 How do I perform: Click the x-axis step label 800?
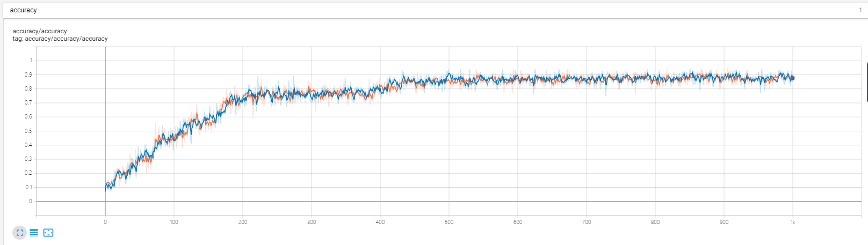click(655, 222)
